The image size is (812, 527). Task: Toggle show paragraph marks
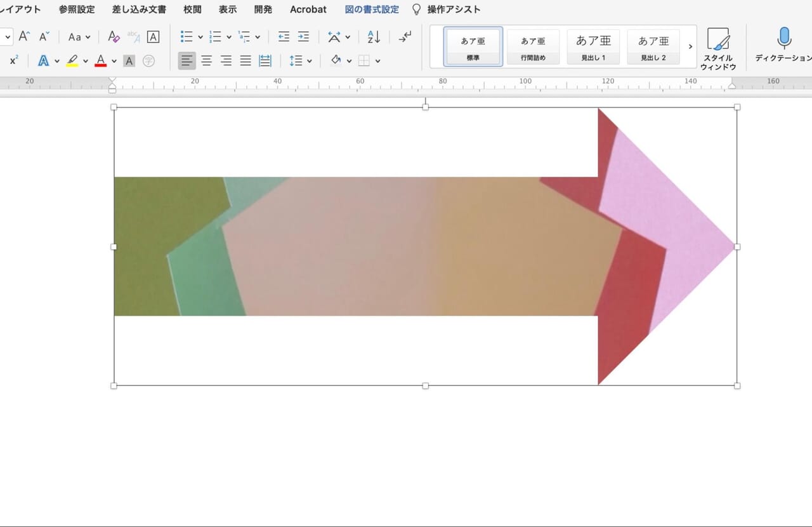pos(405,37)
